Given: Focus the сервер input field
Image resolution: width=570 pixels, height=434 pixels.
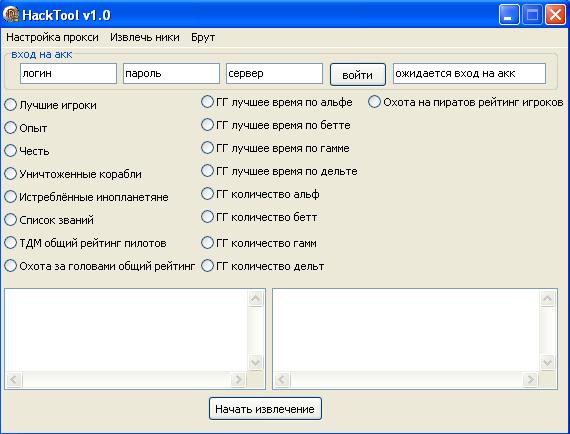Looking at the screenshot, I should point(274,74).
